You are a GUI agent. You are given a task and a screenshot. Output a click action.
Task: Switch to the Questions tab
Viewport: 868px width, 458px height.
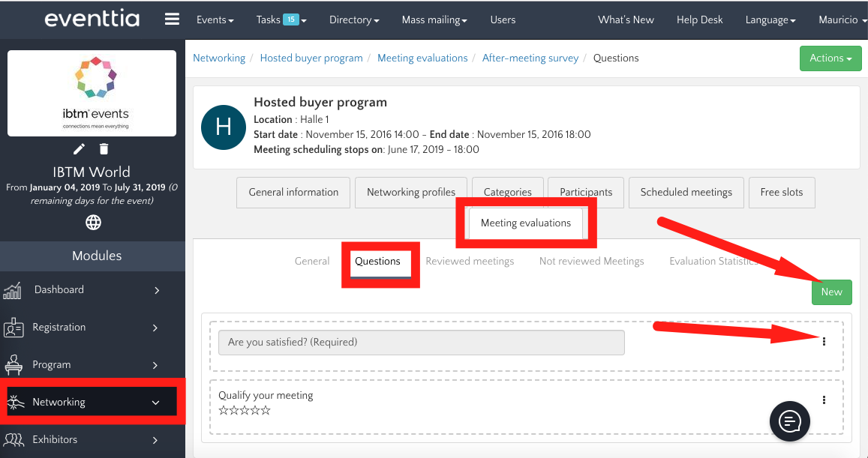(x=377, y=262)
